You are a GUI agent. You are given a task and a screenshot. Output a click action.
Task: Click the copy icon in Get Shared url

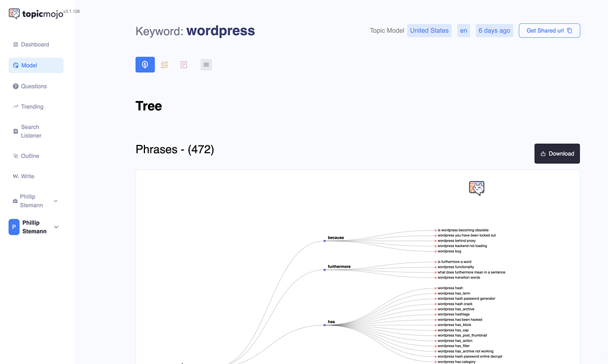569,31
